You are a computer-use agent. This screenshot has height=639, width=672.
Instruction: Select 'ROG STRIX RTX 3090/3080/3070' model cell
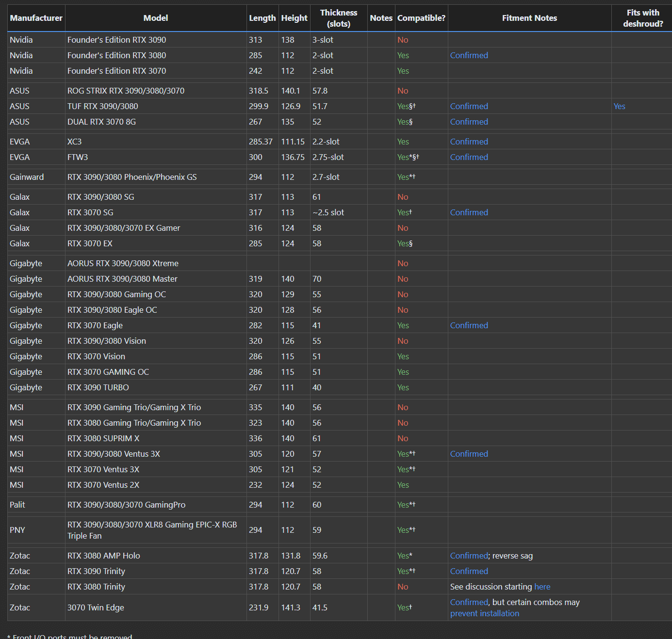tap(156, 91)
